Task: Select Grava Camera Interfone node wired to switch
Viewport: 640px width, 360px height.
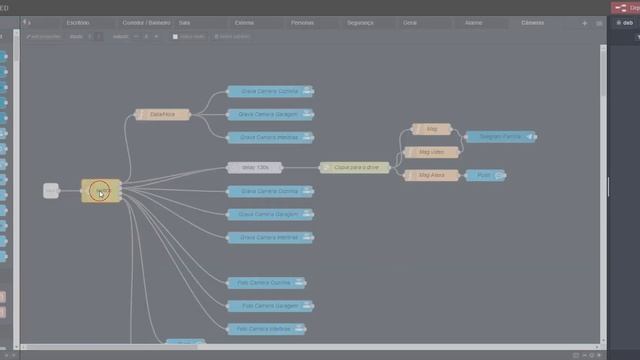Action: pos(270,238)
